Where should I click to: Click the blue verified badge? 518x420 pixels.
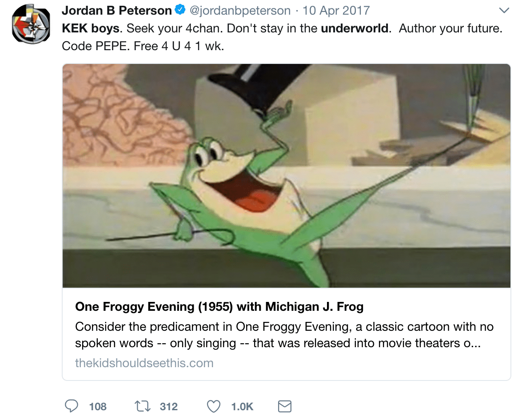[180, 10]
